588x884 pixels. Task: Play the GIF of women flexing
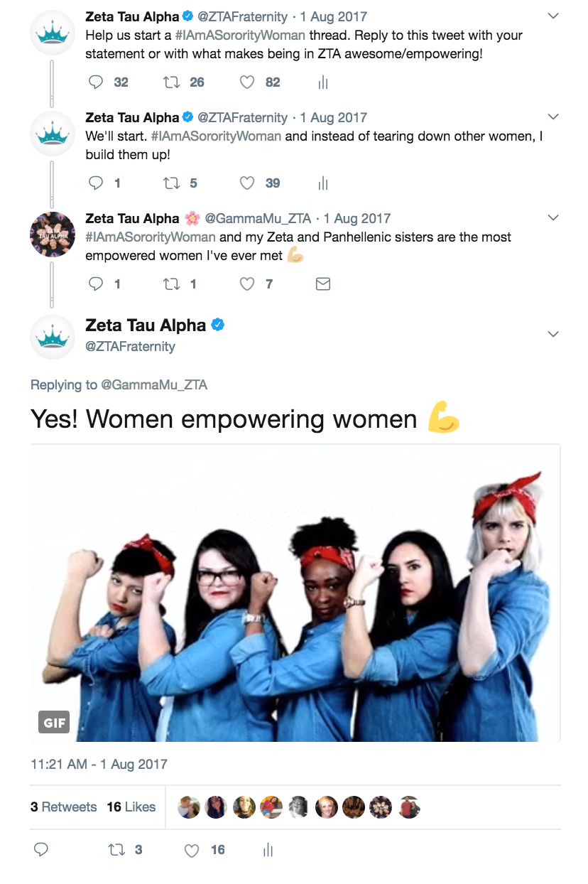pos(295,593)
